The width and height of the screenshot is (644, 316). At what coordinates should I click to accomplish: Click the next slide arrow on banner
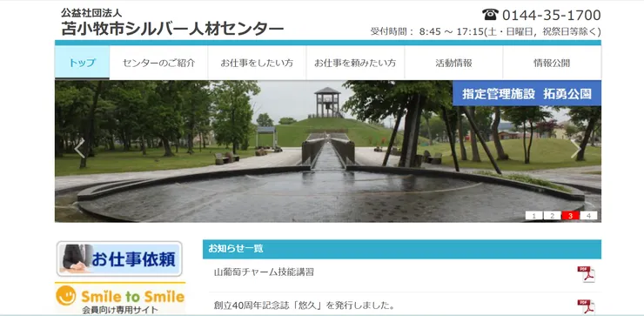(576, 149)
